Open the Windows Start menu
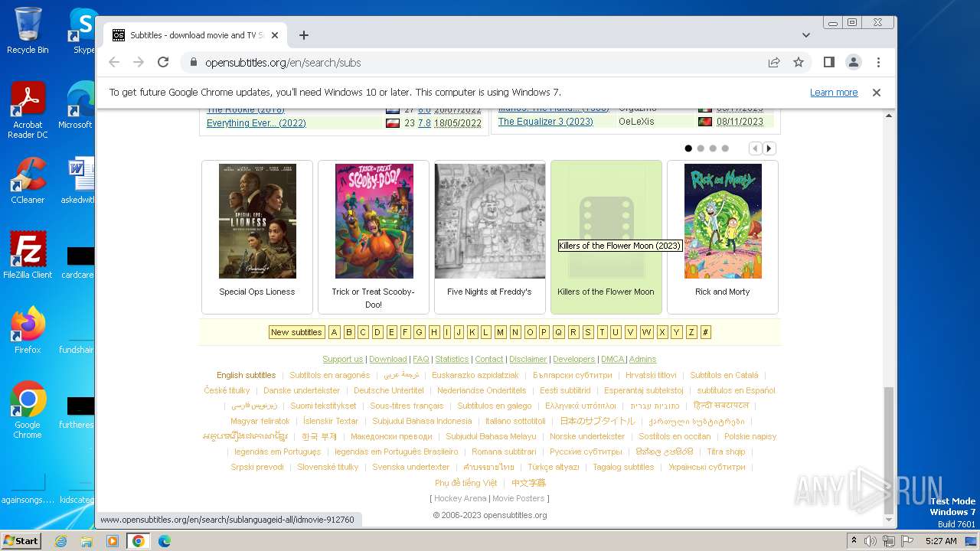Image resolution: width=980 pixels, height=551 pixels. point(21,541)
